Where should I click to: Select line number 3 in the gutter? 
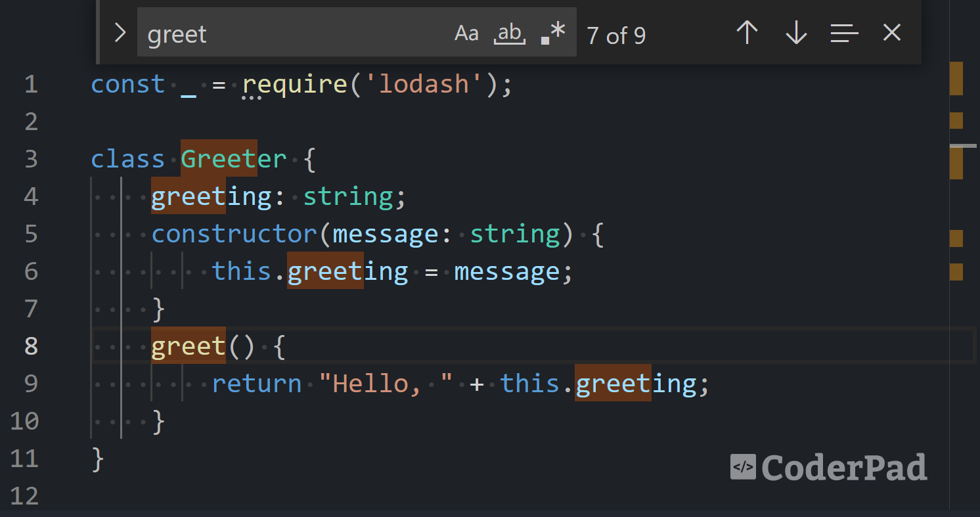31,159
